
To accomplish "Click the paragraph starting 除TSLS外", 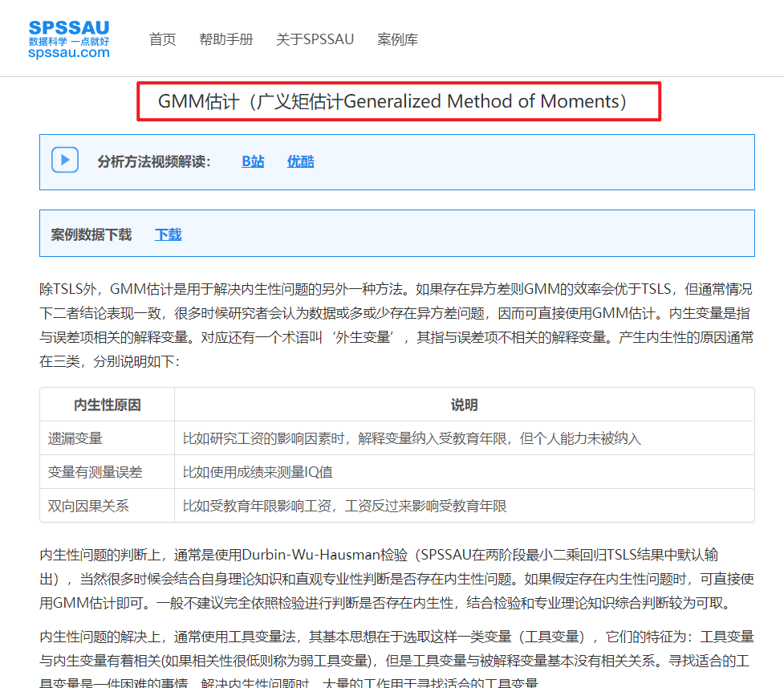I will [396, 325].
